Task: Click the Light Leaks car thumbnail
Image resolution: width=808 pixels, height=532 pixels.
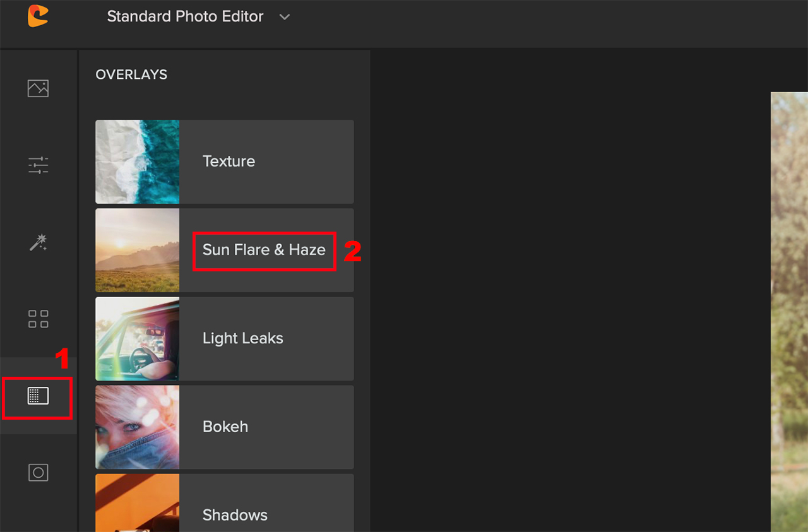Action: (138, 338)
